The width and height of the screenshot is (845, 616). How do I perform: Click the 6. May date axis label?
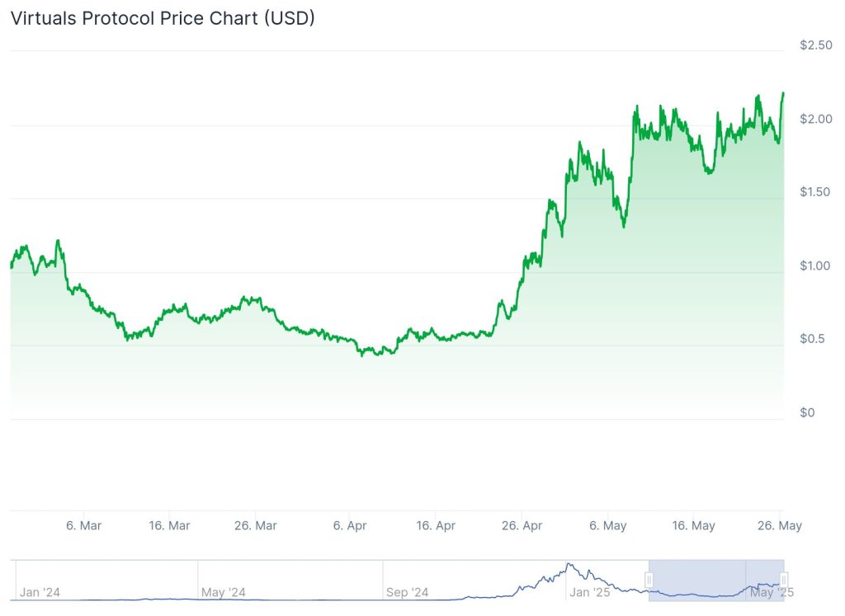tap(608, 525)
